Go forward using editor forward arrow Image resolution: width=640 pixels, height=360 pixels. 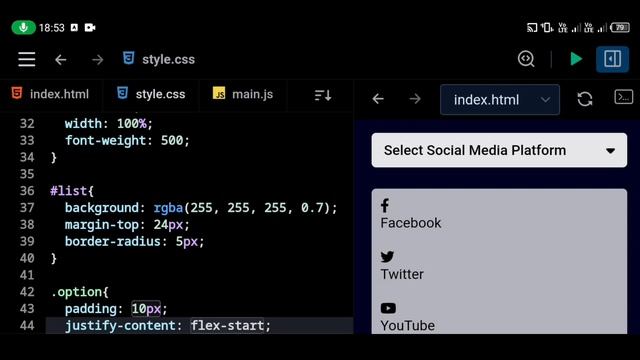click(98, 60)
